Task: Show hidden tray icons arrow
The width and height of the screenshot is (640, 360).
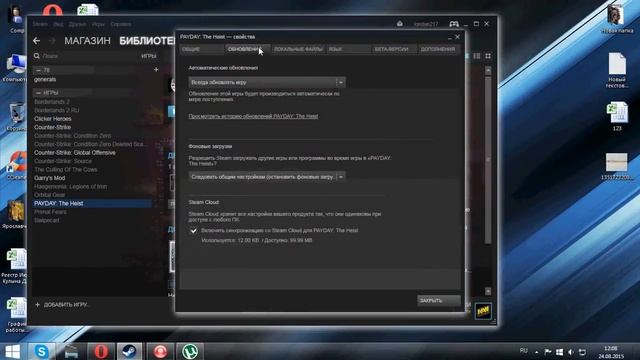Action: tap(537, 352)
